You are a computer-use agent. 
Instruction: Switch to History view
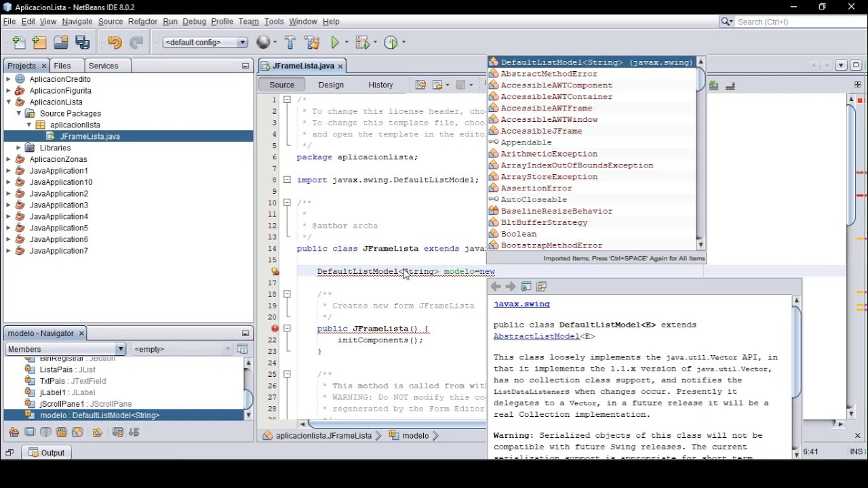380,85
